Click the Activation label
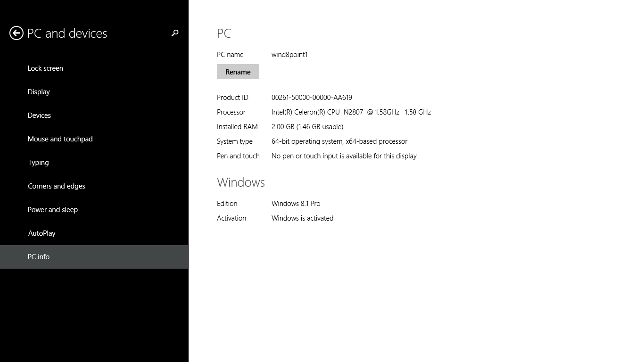The width and height of the screenshot is (644, 362). tap(231, 218)
